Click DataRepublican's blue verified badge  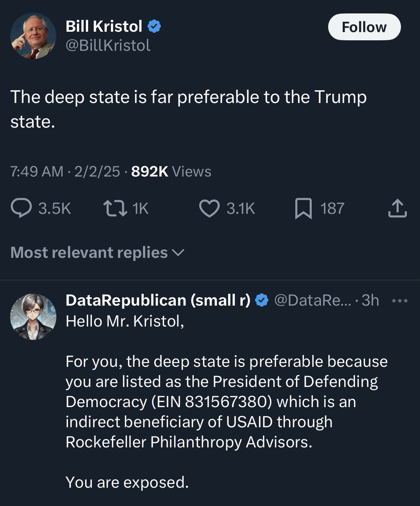coord(262,300)
